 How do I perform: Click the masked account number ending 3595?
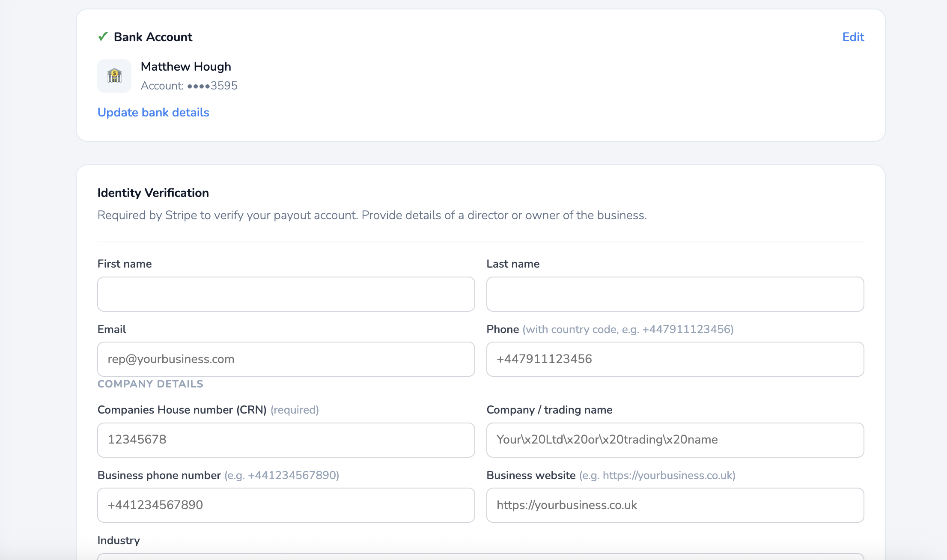[212, 86]
